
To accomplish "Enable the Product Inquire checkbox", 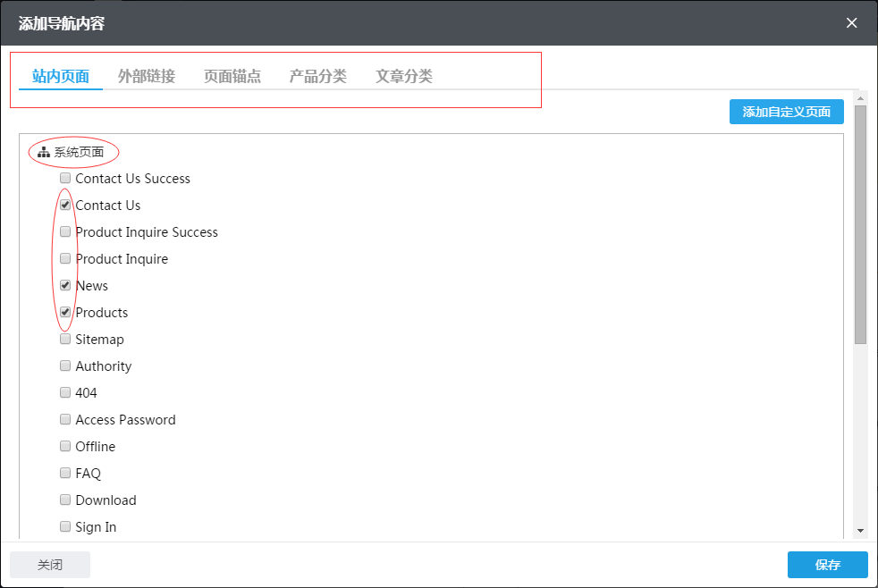I will [x=65, y=258].
